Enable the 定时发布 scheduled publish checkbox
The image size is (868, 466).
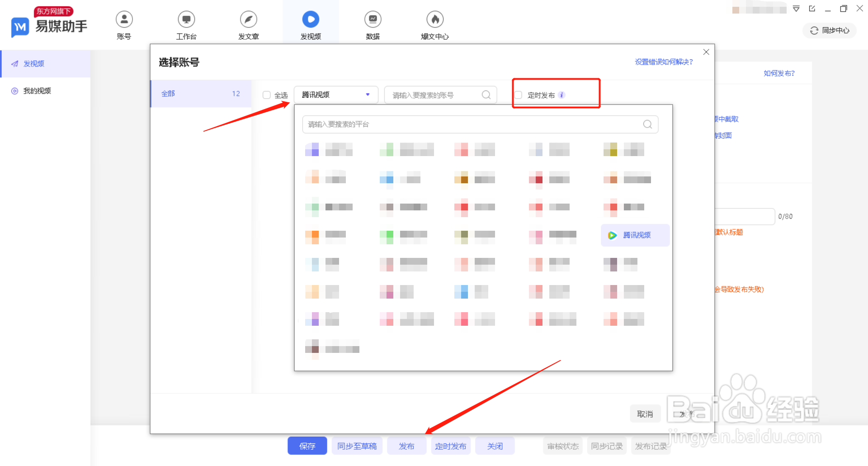point(518,95)
